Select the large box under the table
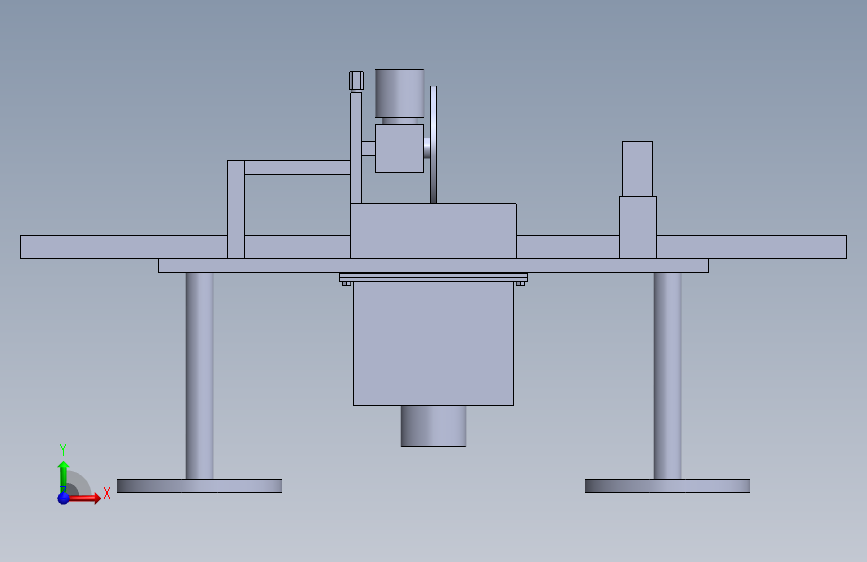This screenshot has width=867, height=562. 434,344
